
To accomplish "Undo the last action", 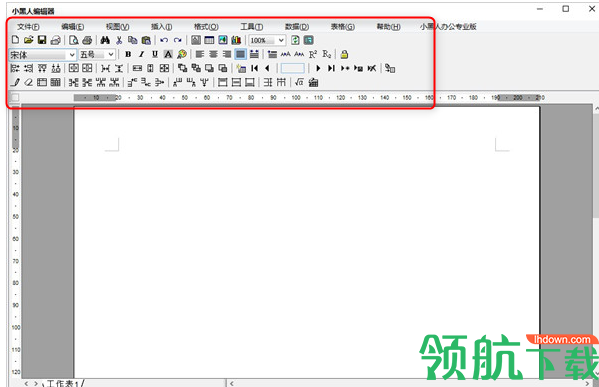I will [x=164, y=40].
